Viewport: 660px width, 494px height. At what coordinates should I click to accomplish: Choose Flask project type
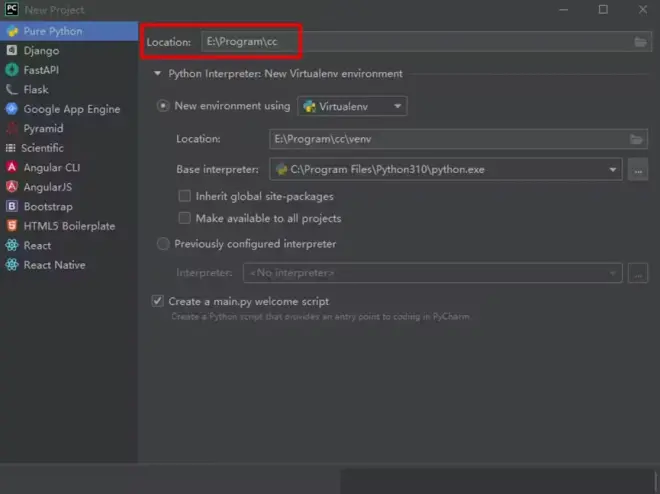point(69,89)
